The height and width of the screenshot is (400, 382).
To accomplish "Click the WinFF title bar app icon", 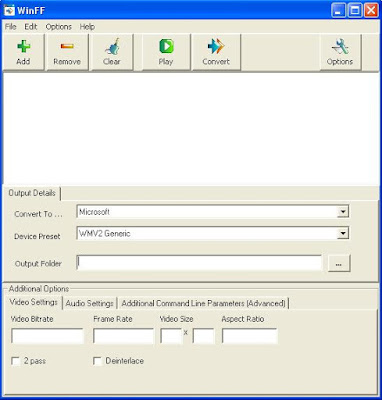I will click(x=9, y=10).
